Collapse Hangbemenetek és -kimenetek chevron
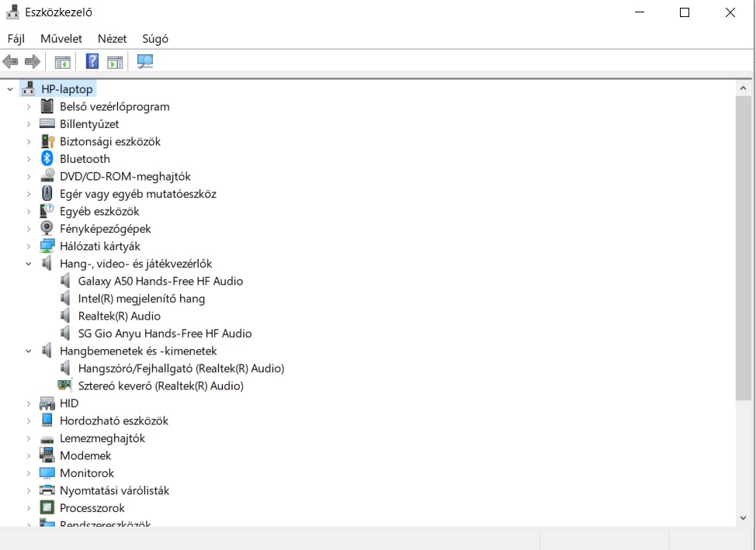This screenshot has width=756, height=550. pyautogui.click(x=29, y=351)
